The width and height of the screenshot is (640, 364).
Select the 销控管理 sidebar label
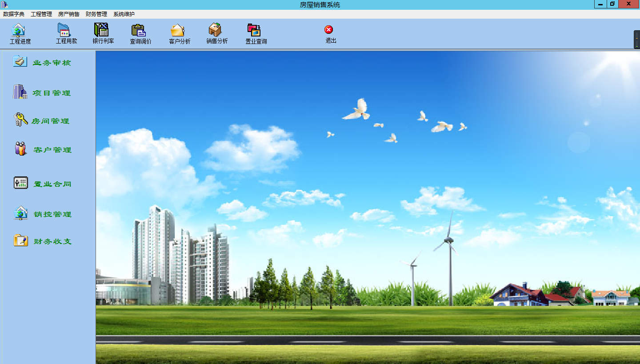pyautogui.click(x=53, y=214)
